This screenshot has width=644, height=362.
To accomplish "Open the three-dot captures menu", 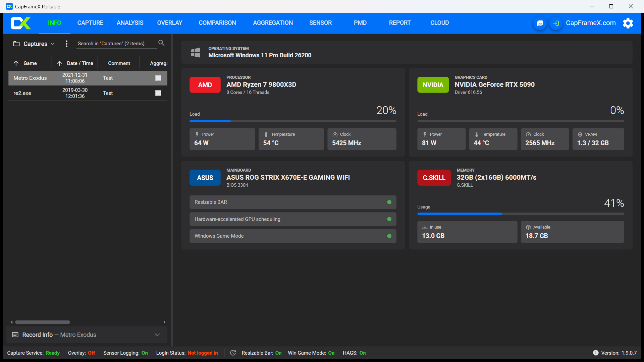I will [66, 44].
